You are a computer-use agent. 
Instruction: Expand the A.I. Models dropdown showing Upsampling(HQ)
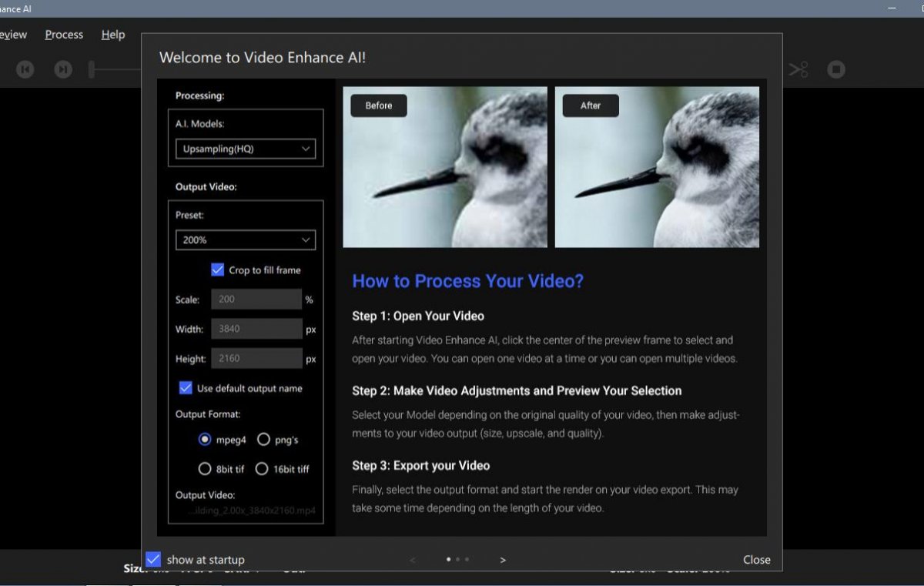(x=246, y=149)
